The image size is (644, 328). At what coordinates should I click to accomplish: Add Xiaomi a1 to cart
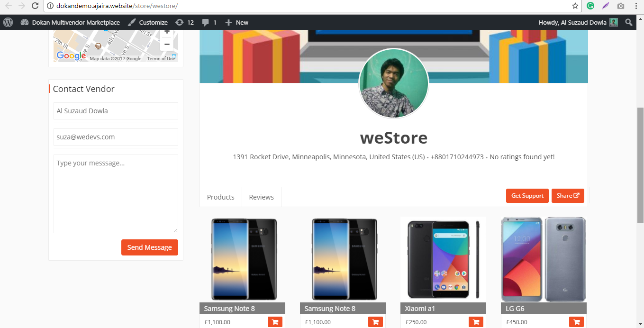pos(476,322)
